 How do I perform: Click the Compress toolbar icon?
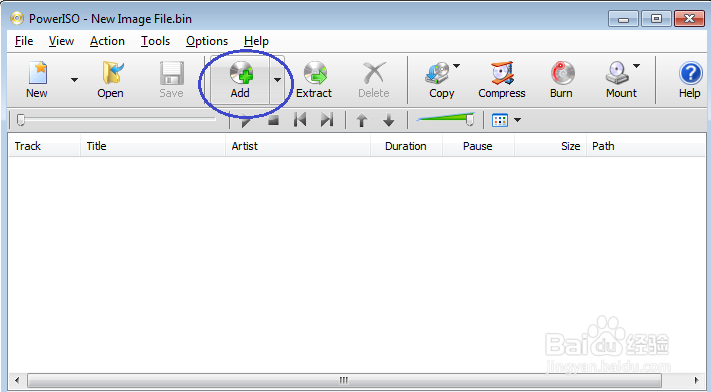click(x=502, y=73)
